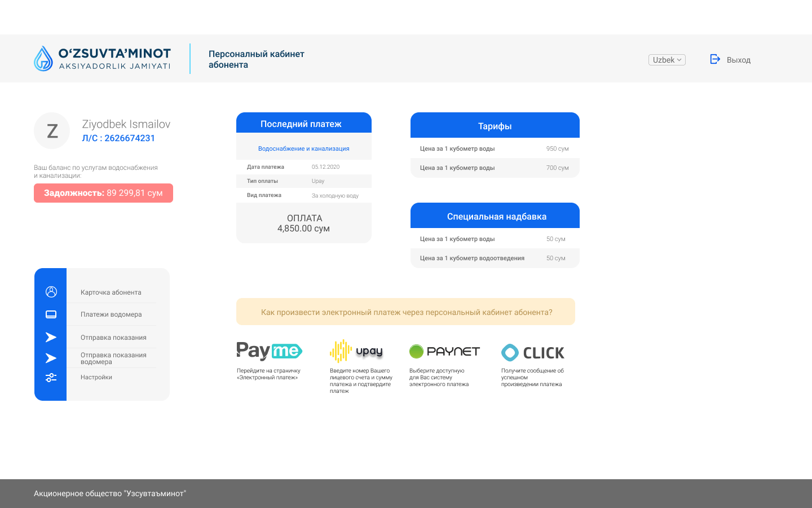This screenshot has width=812, height=508.
Task: Click Дата платежа label
Action: 266,167
